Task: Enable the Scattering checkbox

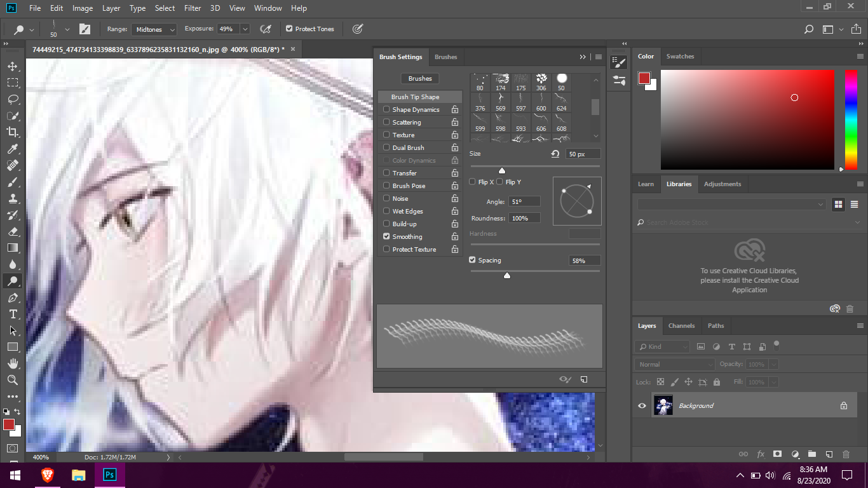Action: pos(386,122)
